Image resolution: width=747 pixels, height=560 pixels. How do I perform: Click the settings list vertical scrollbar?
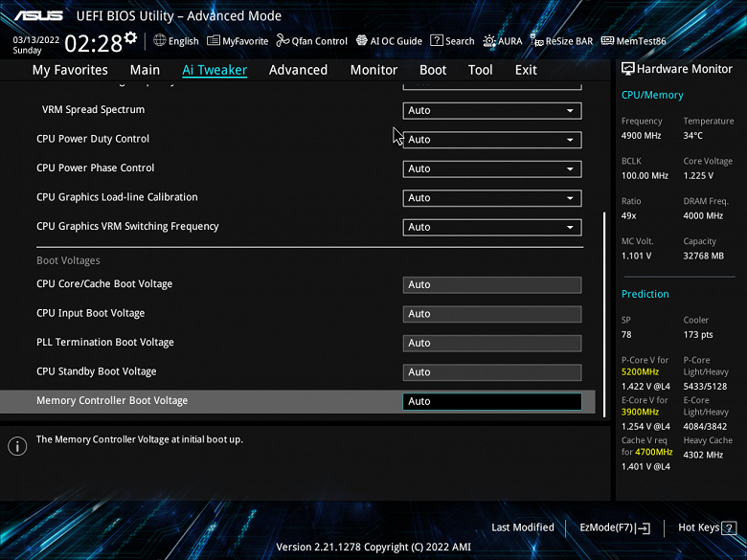tap(604, 314)
